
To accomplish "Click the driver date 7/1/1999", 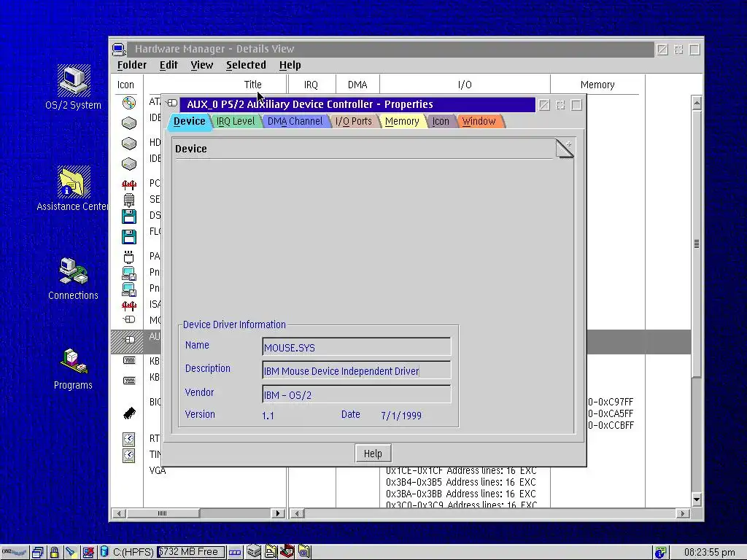I will 401,416.
